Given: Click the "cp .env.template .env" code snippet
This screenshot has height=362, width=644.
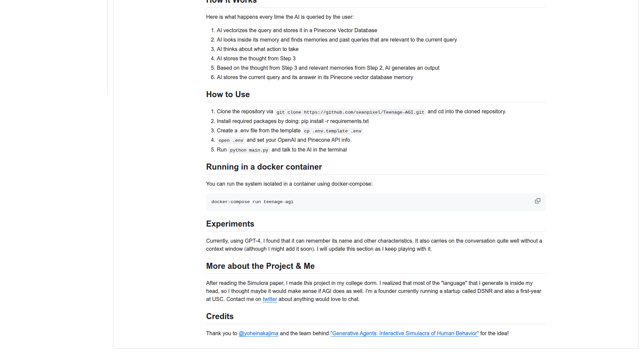Looking at the screenshot, I should [x=332, y=131].
